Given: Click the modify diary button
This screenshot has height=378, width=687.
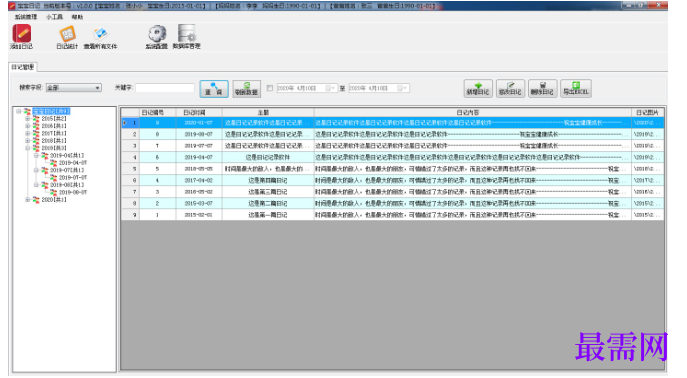Looking at the screenshot, I should tap(510, 88).
